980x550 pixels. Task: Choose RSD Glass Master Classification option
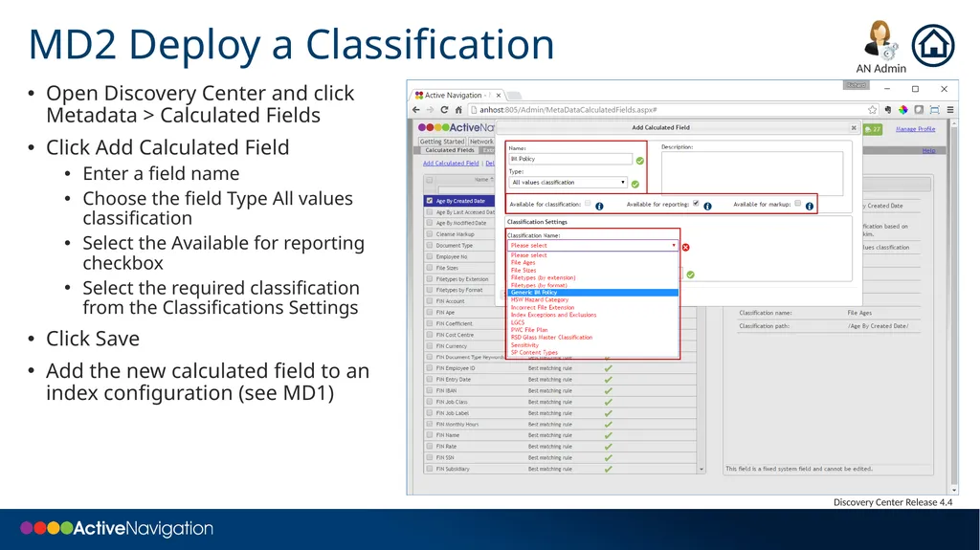coord(551,338)
